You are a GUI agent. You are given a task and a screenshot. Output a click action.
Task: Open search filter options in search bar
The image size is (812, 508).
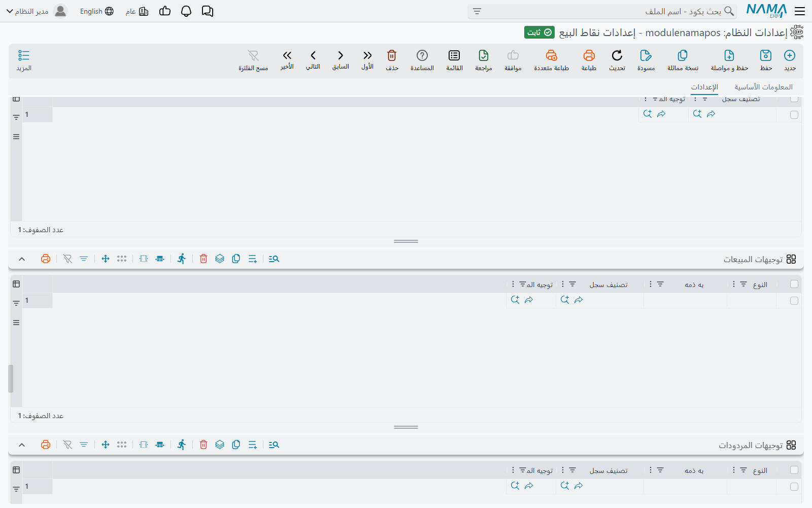[477, 11]
